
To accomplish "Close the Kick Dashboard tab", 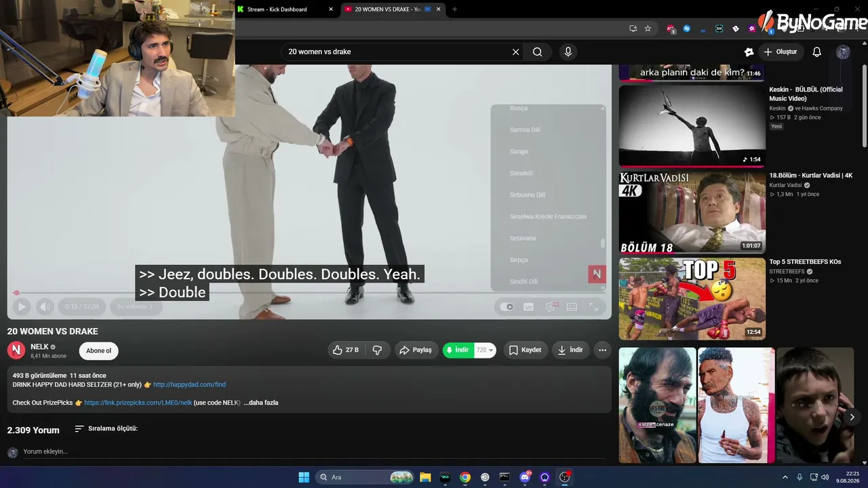I will click(331, 9).
